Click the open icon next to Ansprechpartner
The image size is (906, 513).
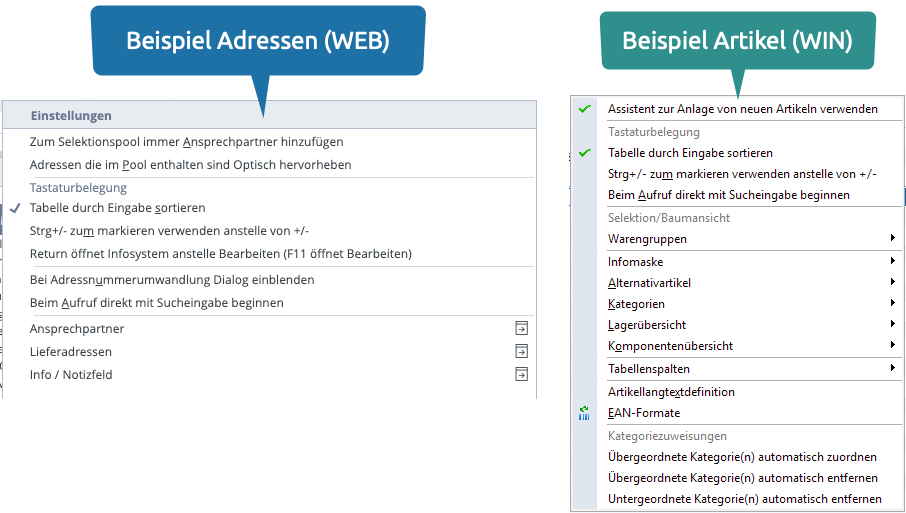(521, 328)
